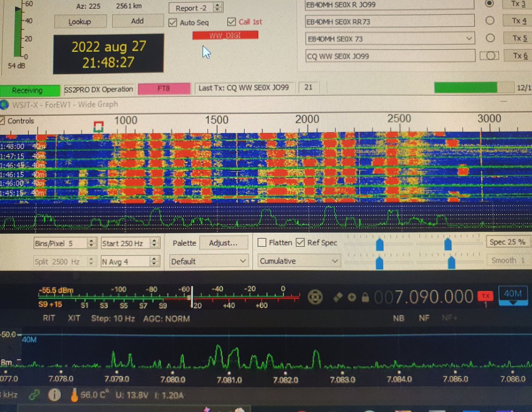
Task: Select the Tx 4 radio button
Action: [x=490, y=20]
